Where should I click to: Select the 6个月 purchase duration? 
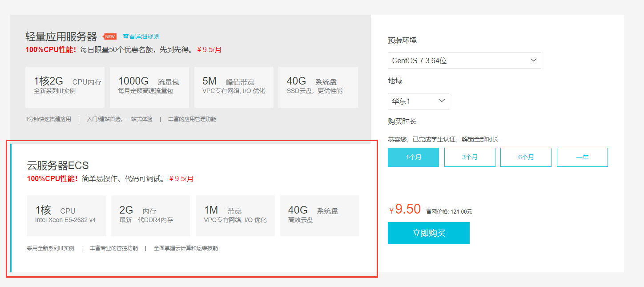click(526, 157)
